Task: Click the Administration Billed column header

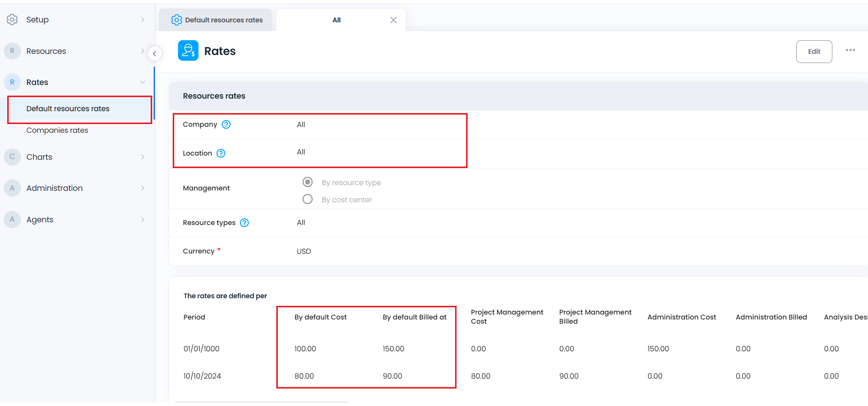Action: pos(771,317)
